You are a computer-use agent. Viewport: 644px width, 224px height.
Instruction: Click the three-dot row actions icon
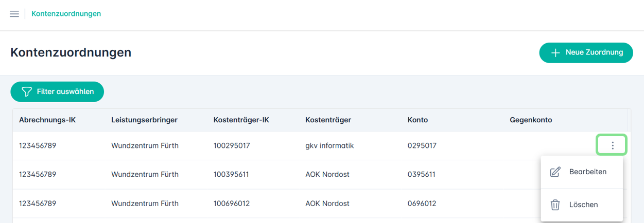coord(612,145)
